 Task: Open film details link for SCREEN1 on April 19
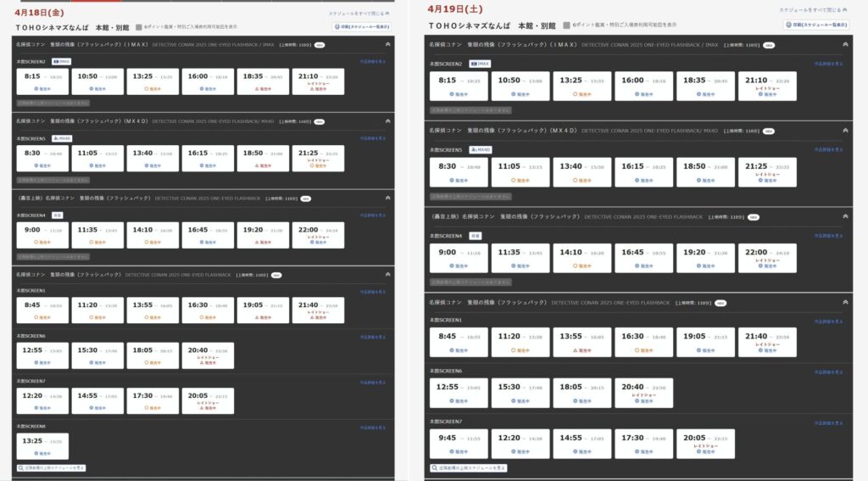tap(829, 322)
